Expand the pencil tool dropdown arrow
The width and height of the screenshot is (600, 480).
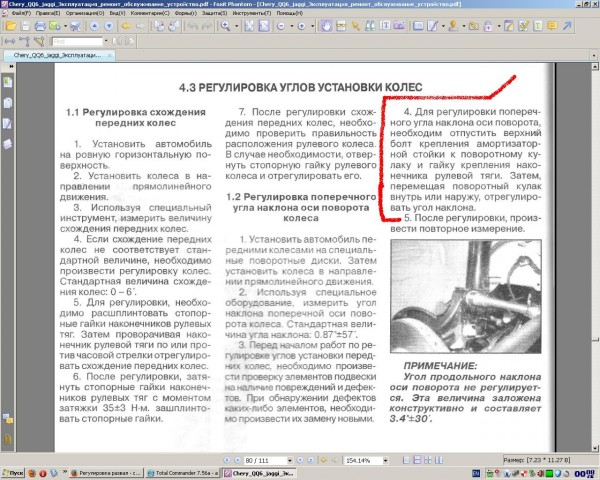coord(443,26)
